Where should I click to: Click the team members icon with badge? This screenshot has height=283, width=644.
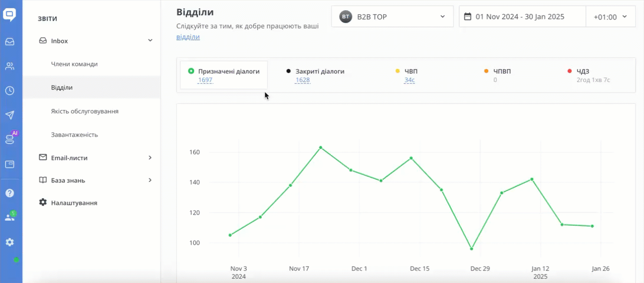pyautogui.click(x=10, y=217)
